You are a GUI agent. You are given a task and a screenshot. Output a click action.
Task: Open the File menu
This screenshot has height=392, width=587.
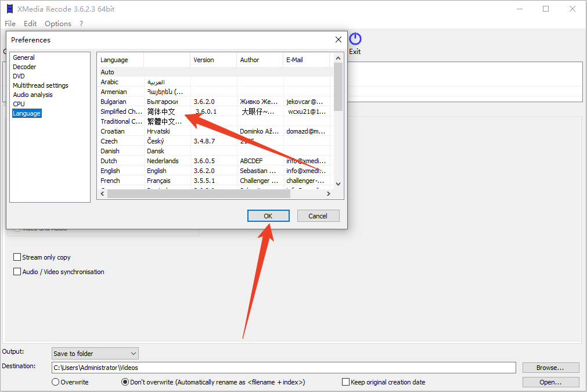pyautogui.click(x=10, y=24)
